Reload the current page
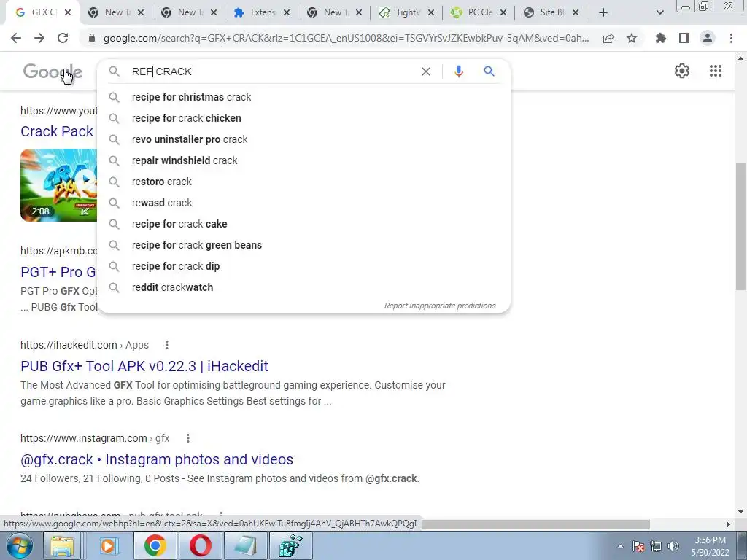This screenshot has height=560, width=747. pos(63,38)
